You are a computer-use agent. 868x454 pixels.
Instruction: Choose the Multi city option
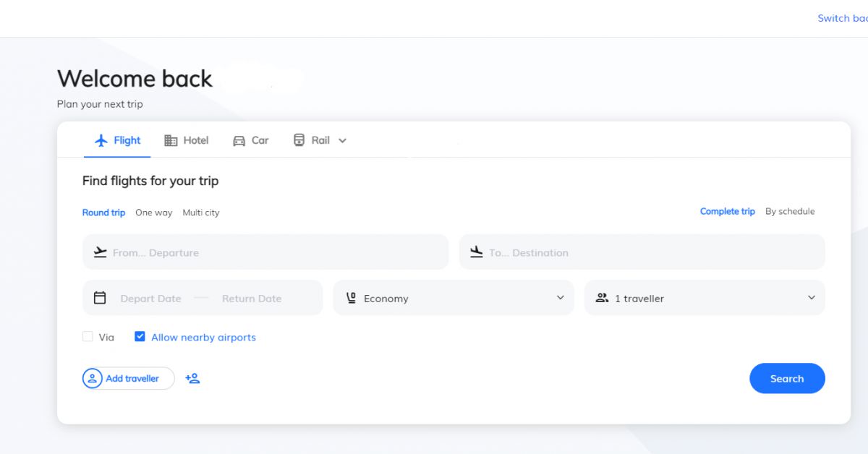[x=200, y=213]
